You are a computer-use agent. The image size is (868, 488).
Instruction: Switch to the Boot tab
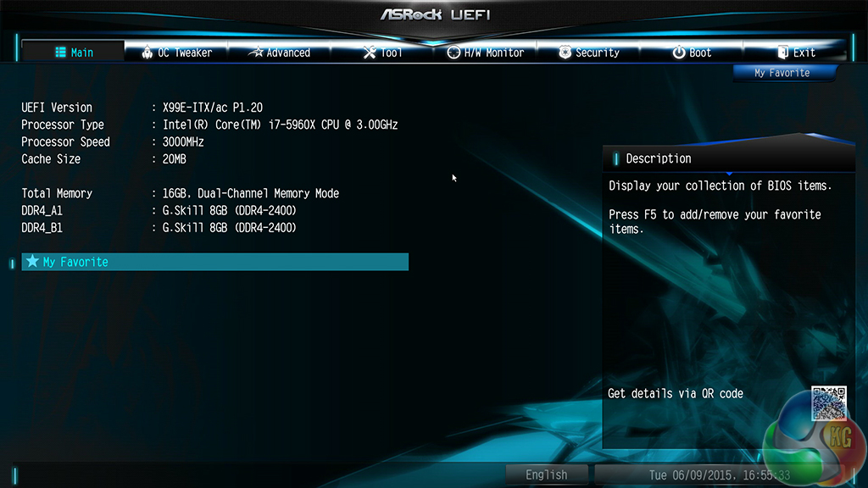[x=692, y=52]
